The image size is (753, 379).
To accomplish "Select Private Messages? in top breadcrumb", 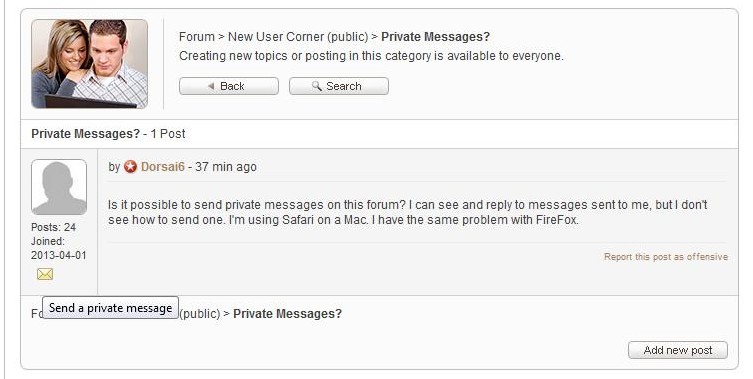I will click(435, 37).
